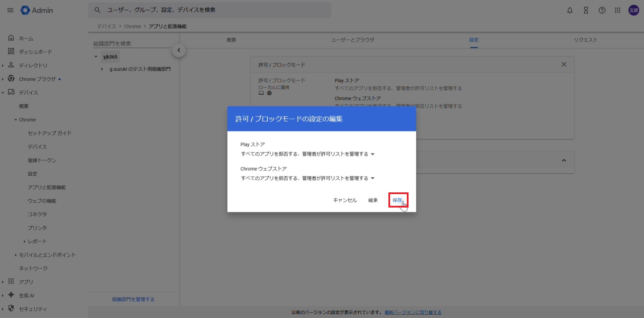Click 保存 to save settings
This screenshot has width=644, height=318.
click(397, 200)
